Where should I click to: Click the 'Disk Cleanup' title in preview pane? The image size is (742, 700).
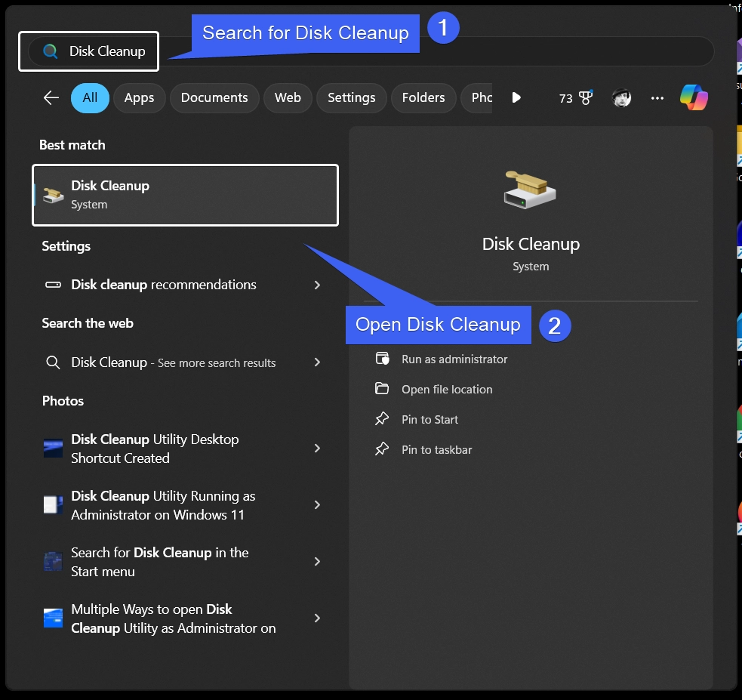click(x=531, y=244)
